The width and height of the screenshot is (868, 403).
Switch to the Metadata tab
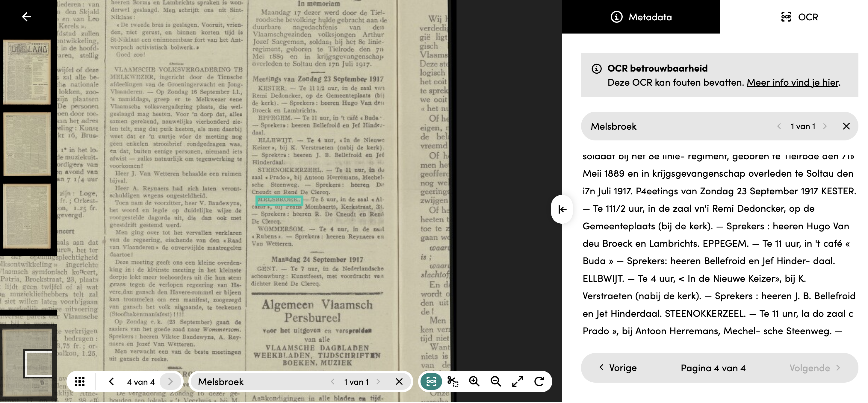[641, 17]
